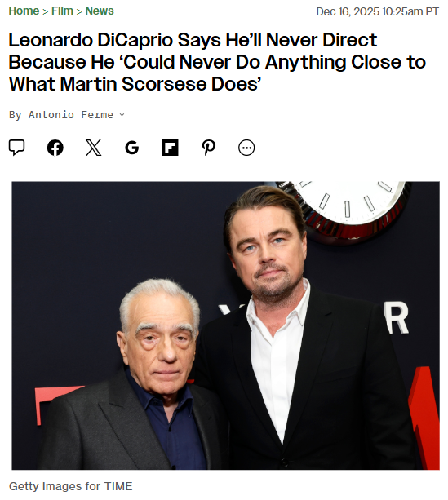Click the Getty Images for TIME caption
This screenshot has width=448, height=500.
coord(70,486)
